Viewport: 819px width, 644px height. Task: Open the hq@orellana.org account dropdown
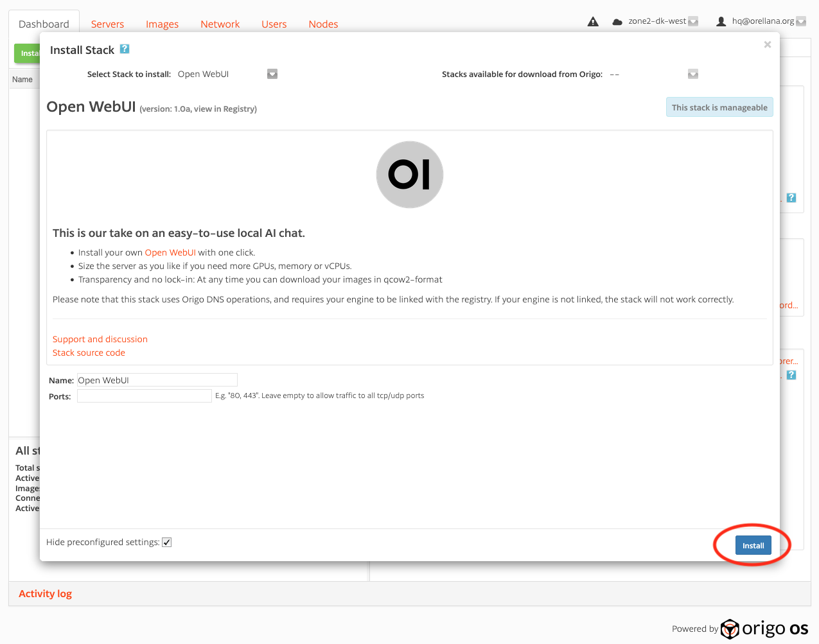click(x=801, y=22)
